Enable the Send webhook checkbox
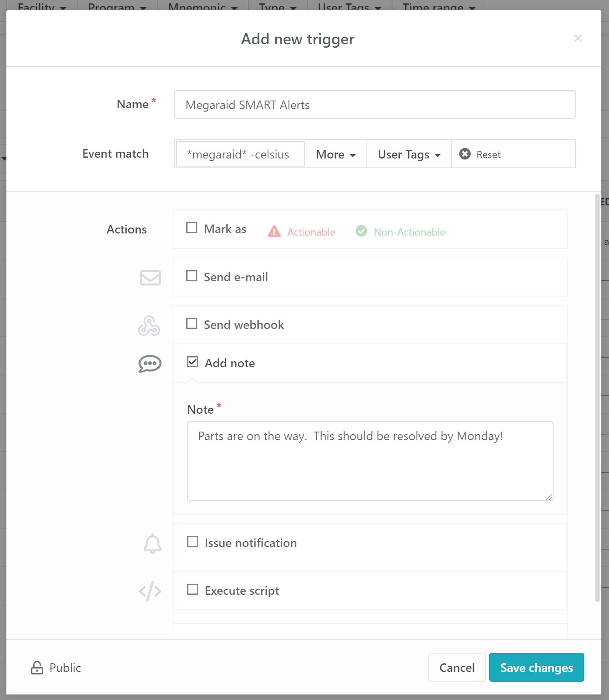The image size is (609, 700). pos(192,324)
